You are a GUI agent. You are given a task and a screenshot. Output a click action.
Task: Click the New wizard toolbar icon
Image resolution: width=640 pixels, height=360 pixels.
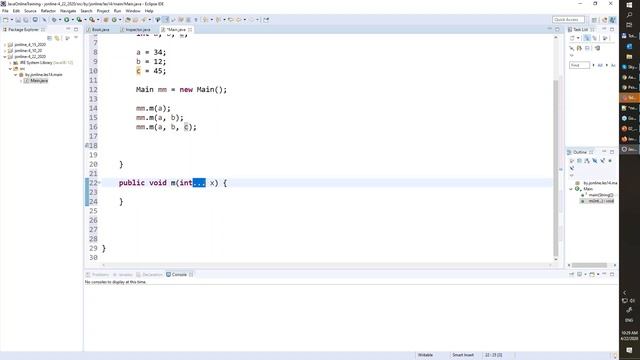coord(6,20)
